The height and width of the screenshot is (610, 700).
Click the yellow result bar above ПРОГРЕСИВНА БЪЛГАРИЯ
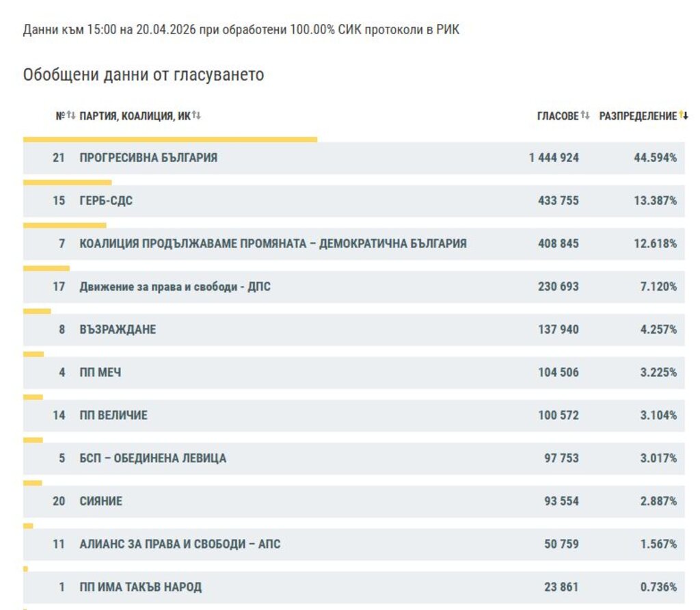[170, 140]
